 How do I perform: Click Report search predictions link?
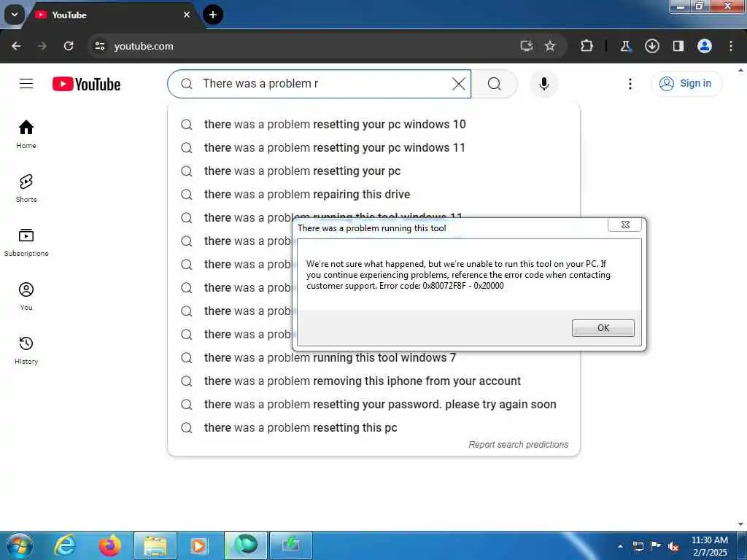coord(519,444)
